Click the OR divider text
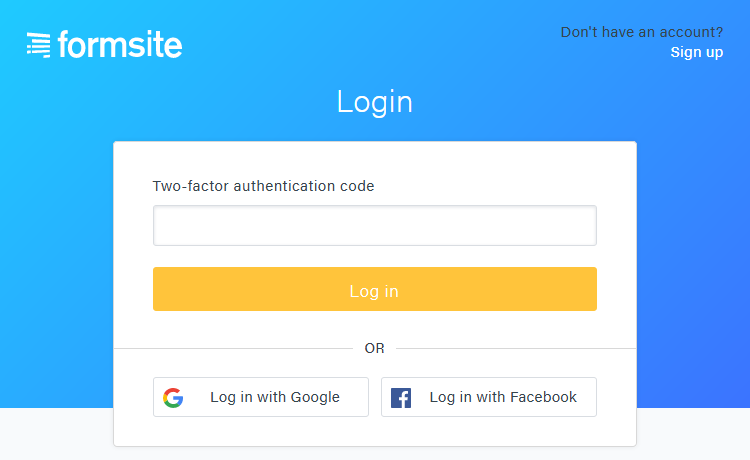This screenshot has height=460, width=750. 375,348
